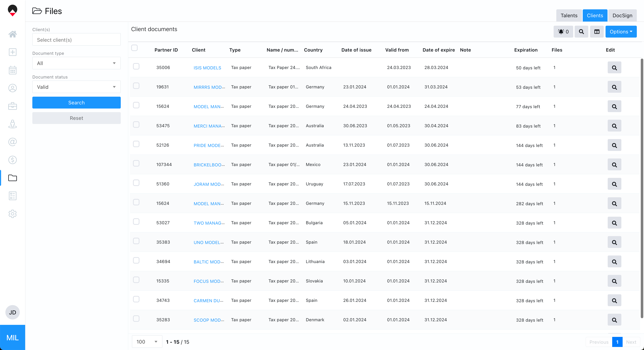This screenshot has width=644, height=350.
Task: Open magnifier for UNO MODEL row
Action: pos(614,242)
